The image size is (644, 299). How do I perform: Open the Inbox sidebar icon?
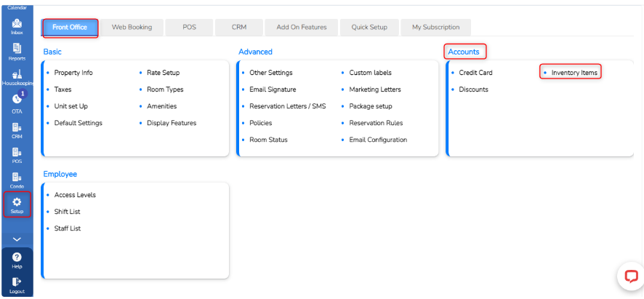point(17,26)
